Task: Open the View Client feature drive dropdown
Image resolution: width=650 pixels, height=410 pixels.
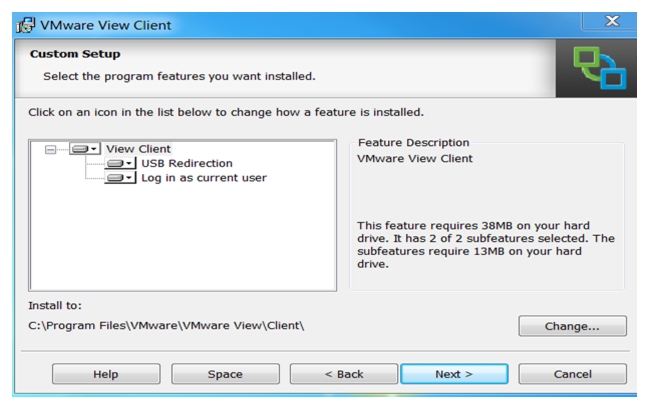Action: pyautogui.click(x=85, y=149)
